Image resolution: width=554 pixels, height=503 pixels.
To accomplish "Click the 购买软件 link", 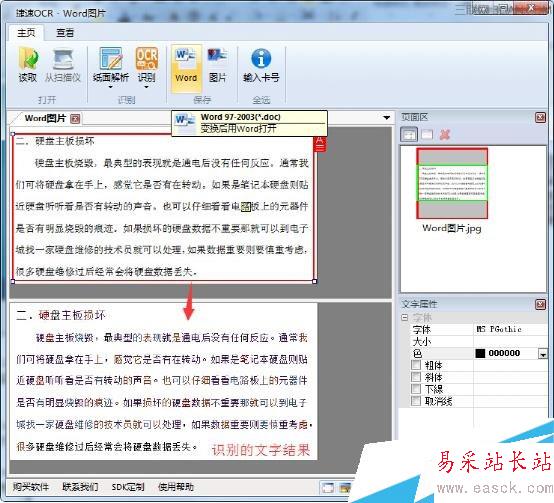I will click(x=31, y=487).
